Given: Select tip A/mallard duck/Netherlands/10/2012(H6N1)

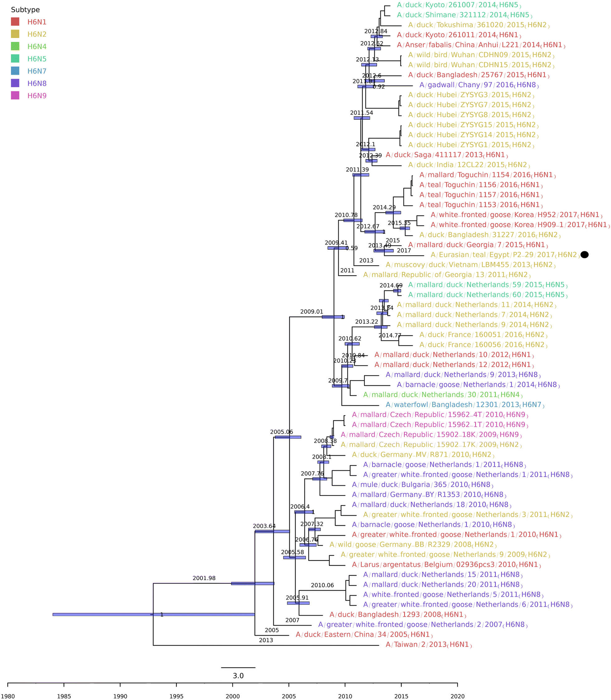Looking at the screenshot, I should tap(454, 355).
